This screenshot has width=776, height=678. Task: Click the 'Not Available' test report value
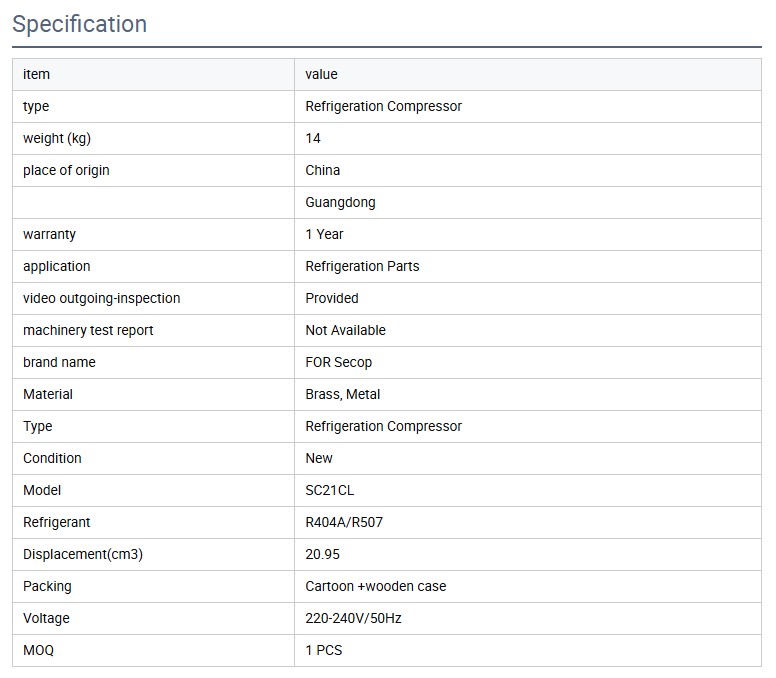[x=345, y=330]
